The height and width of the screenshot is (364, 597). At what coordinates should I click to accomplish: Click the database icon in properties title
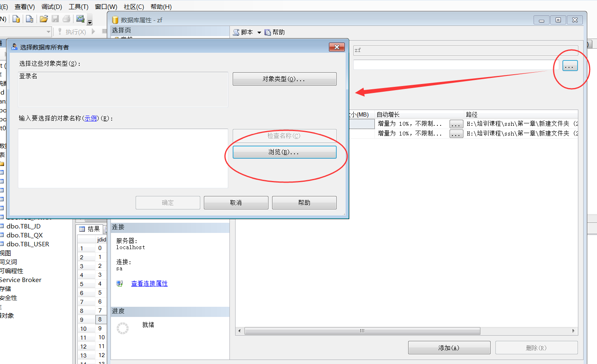click(x=115, y=20)
